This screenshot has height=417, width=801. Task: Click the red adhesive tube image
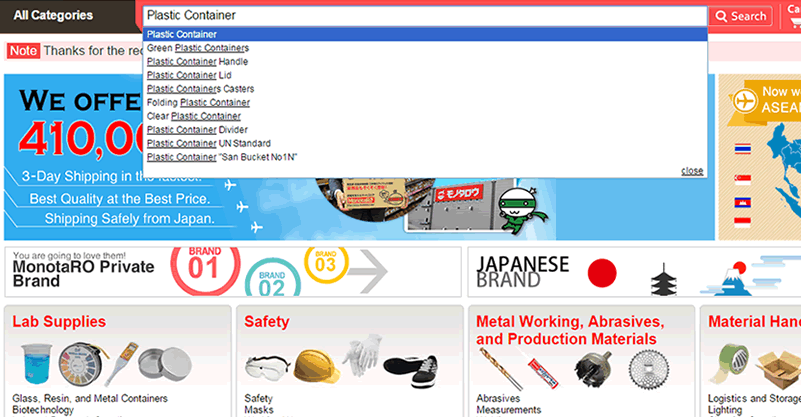coord(543,374)
